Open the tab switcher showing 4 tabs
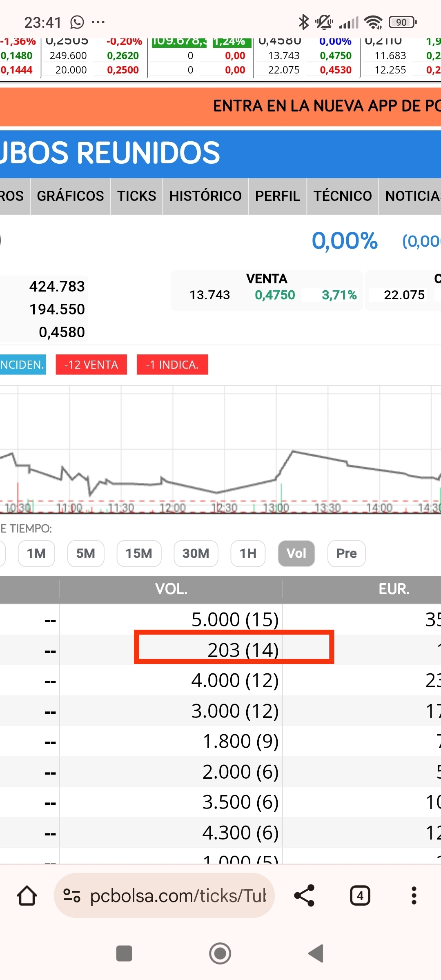 pyautogui.click(x=360, y=896)
